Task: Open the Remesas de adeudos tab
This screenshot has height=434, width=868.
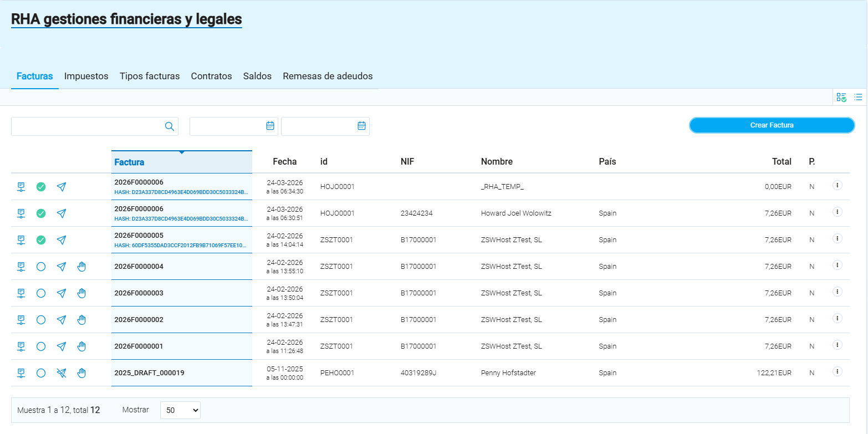Action: tap(328, 76)
